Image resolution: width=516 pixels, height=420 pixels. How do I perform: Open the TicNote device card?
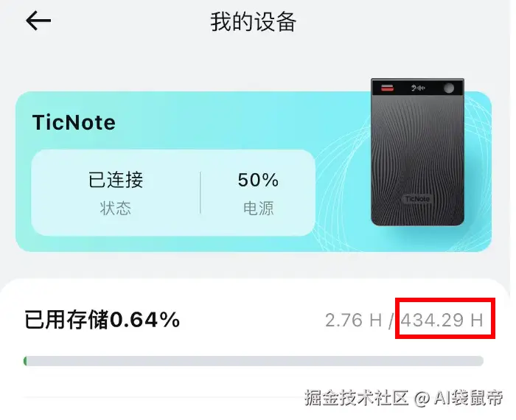click(254, 172)
